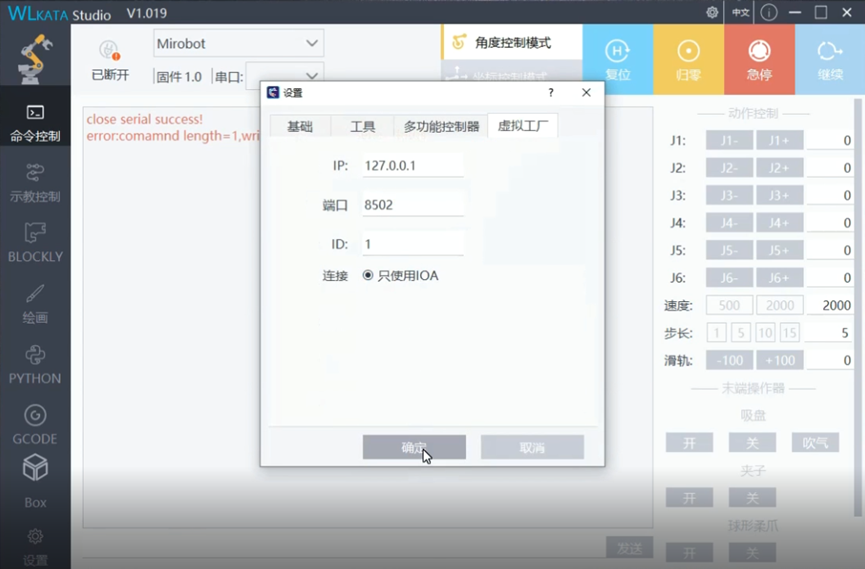This screenshot has height=569, width=865.
Task: Cancel the dialog with 取消
Action: [x=532, y=447]
